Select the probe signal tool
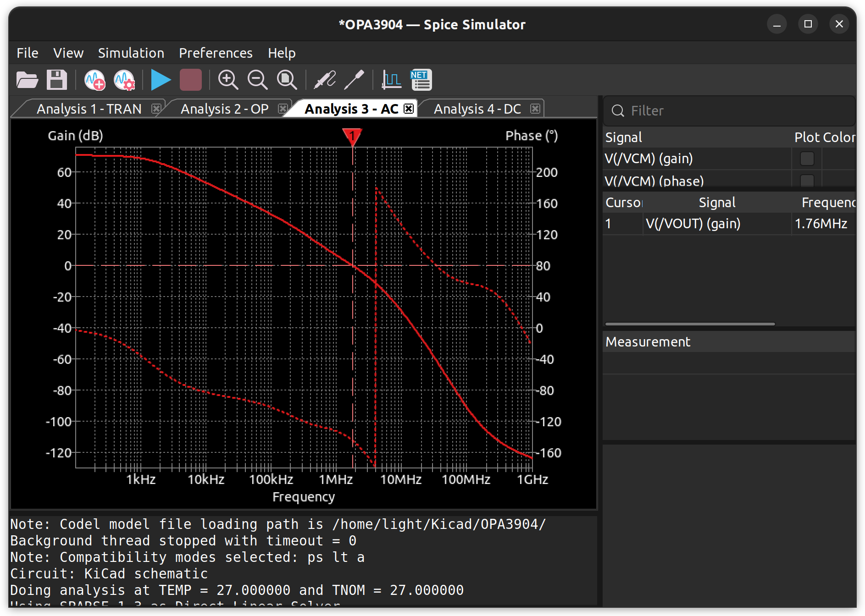The height and width of the screenshot is (616, 865). [325, 80]
